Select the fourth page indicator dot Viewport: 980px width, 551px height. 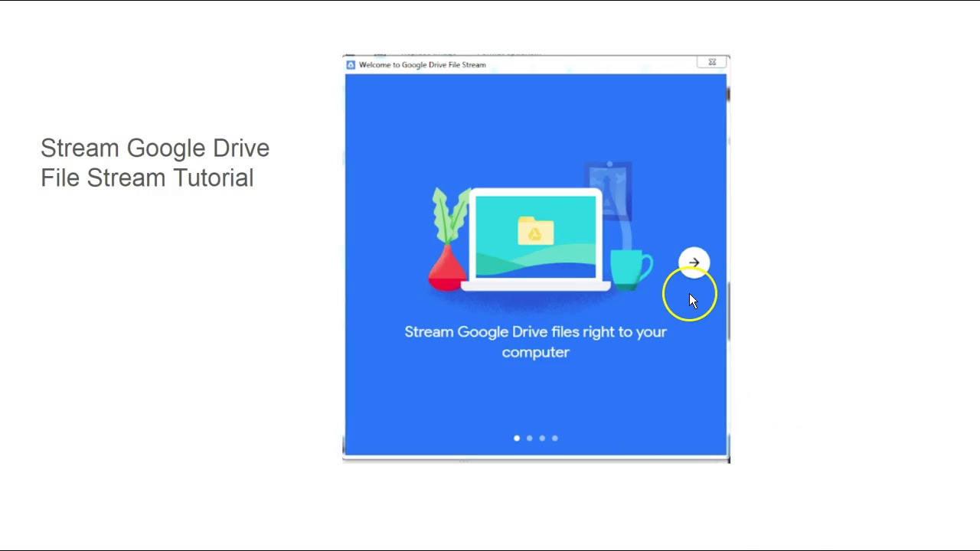[x=555, y=438]
